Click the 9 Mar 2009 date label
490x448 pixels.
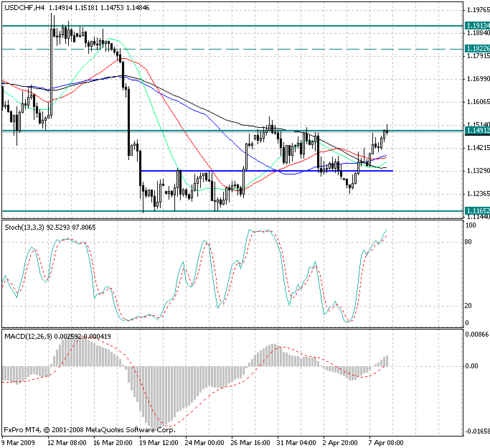pyautogui.click(x=18, y=443)
